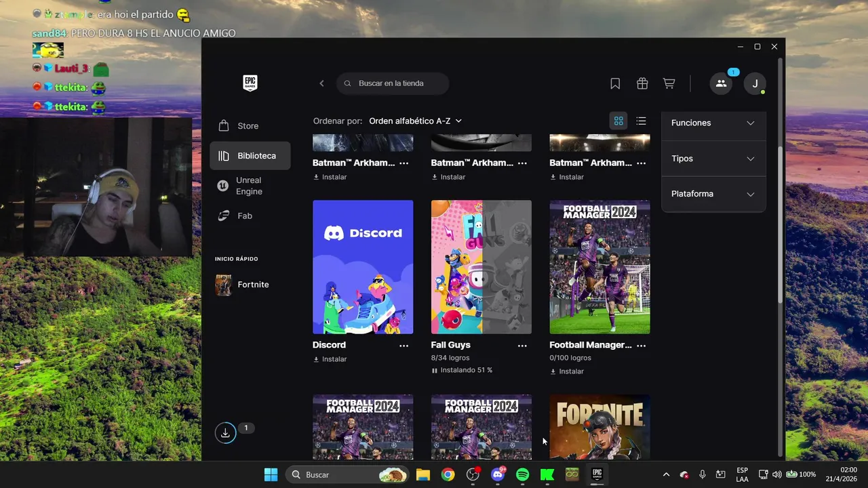Launch Fortnite from Inicio rápido
Screen dimensions: 868x488
[250, 285]
